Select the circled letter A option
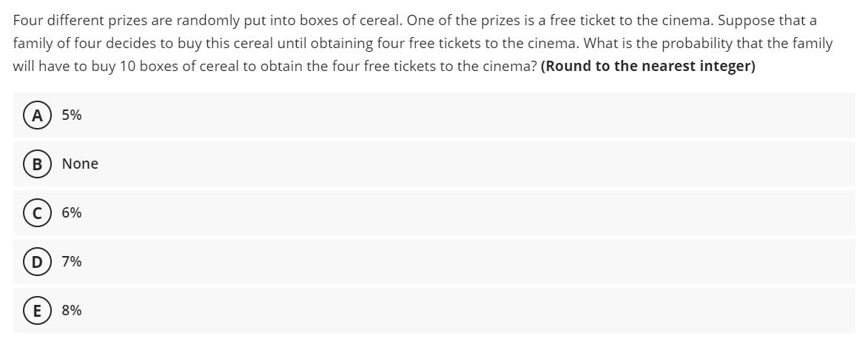868x353 pixels. point(37,115)
